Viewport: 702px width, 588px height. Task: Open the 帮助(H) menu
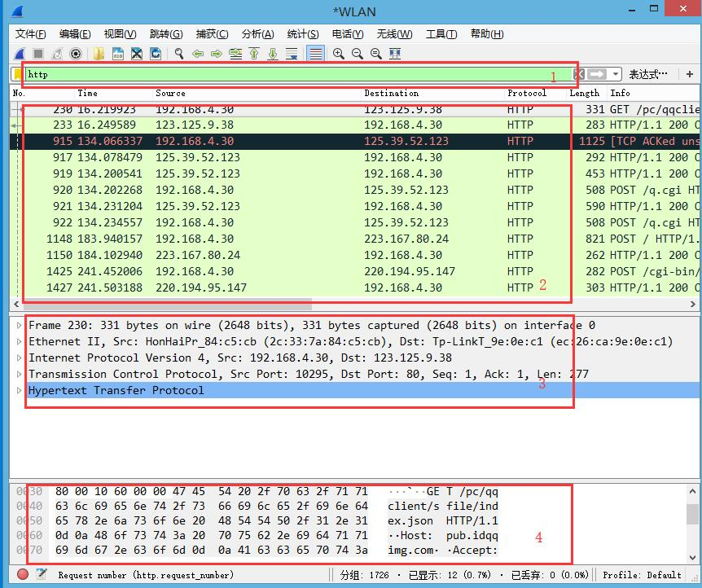tap(487, 34)
